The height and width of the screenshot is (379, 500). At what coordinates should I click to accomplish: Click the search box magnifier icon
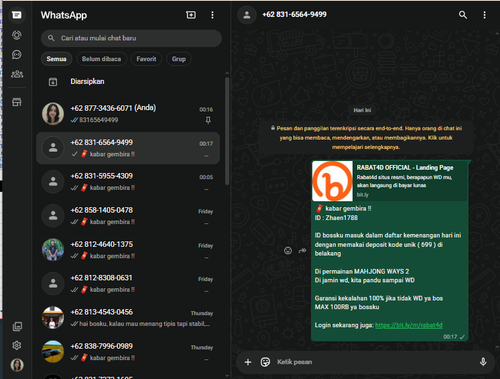pyautogui.click(x=51, y=38)
